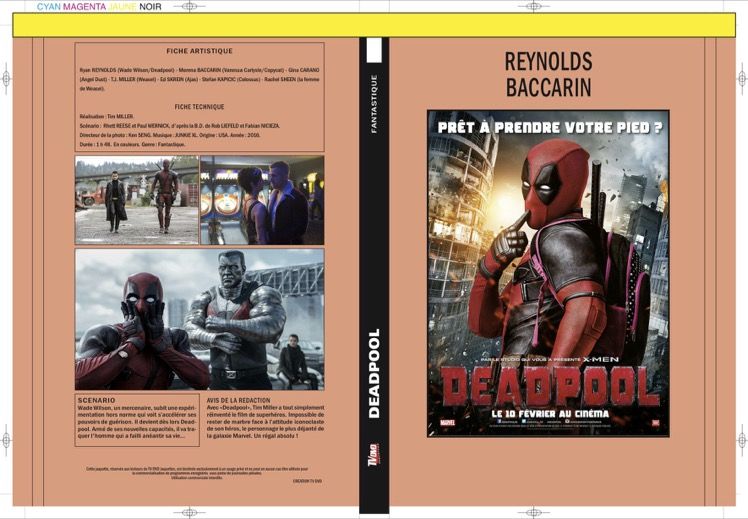The image size is (748, 519).
Task: Click the FANTASTIQUE genre label on spine
Action: (374, 104)
